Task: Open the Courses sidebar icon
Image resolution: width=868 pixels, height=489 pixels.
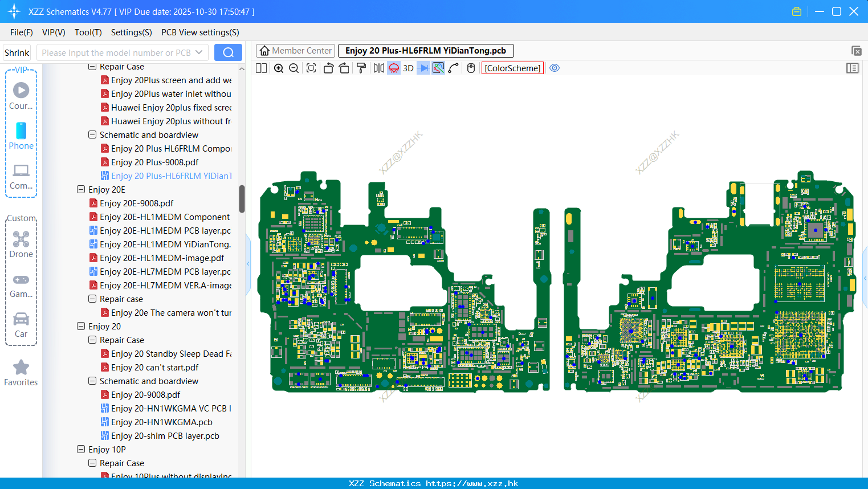Action: coord(21,96)
